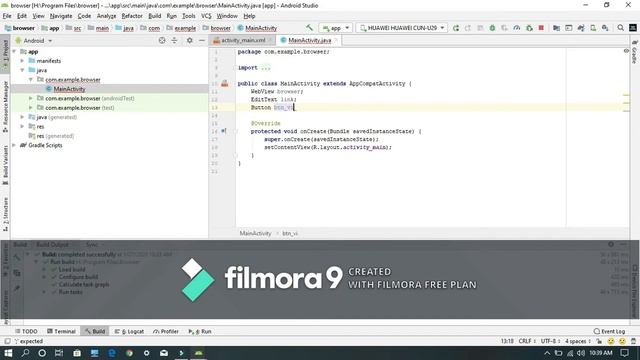Click the inspections eye icon in editor
The width and height of the screenshot is (640, 360).
[626, 51]
